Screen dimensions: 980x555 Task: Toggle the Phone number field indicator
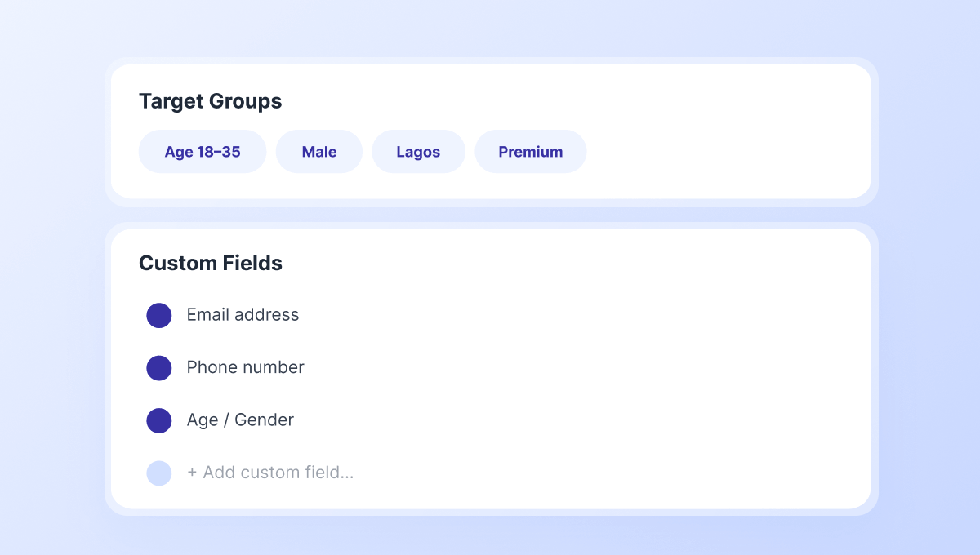pyautogui.click(x=159, y=367)
